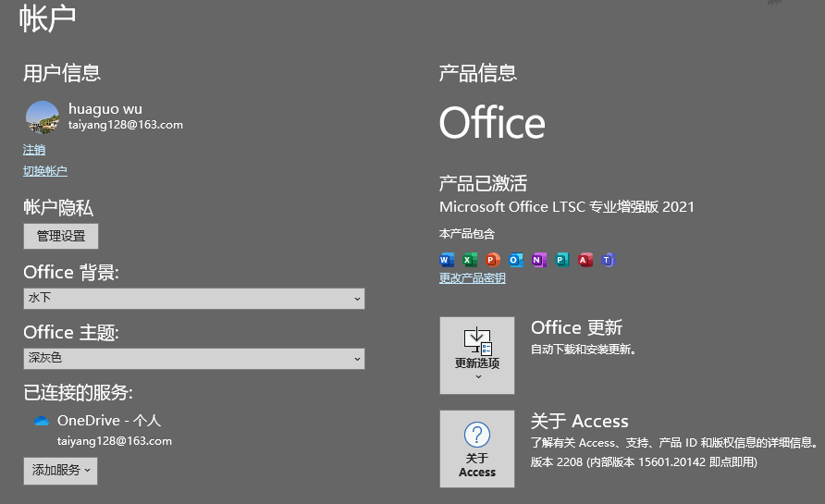Click the 产品已激活 heading

pyautogui.click(x=483, y=183)
